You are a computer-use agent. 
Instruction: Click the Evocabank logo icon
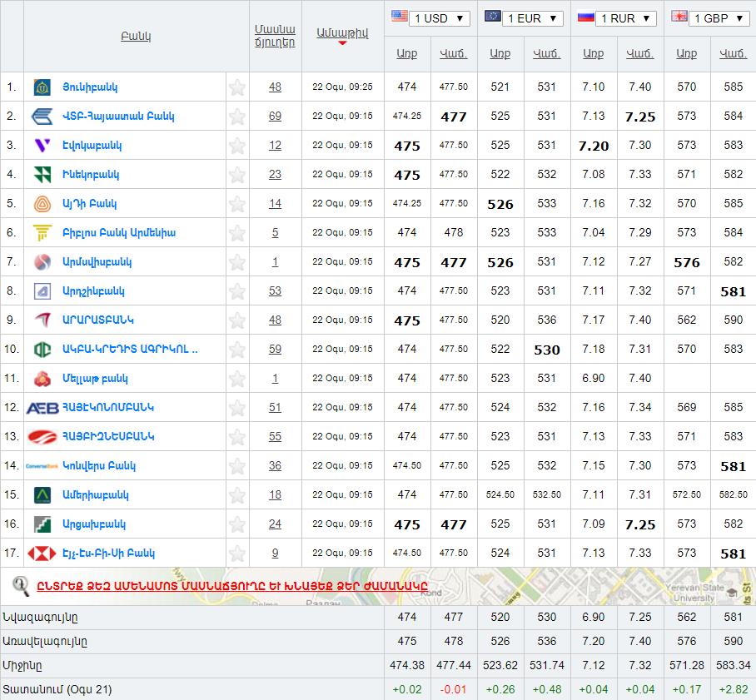pos(42,146)
